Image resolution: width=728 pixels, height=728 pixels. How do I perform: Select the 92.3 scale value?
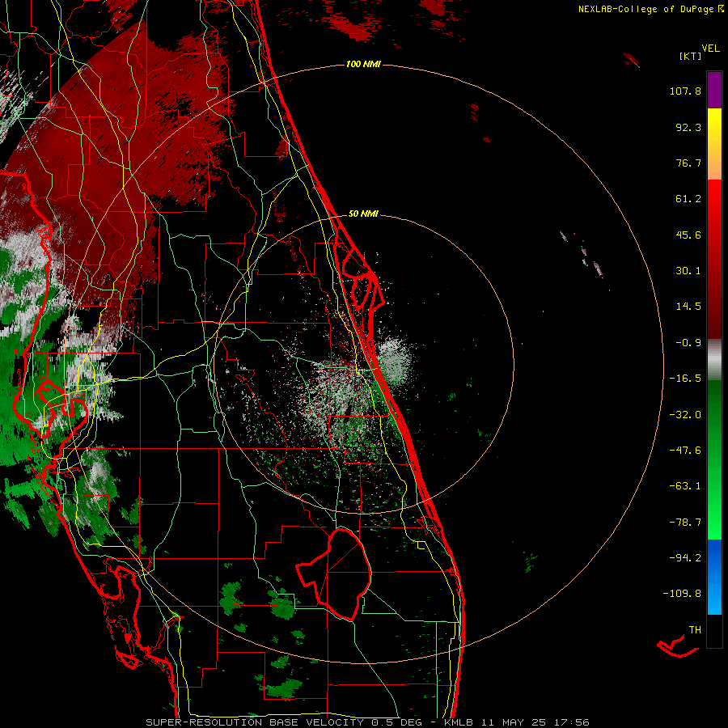[688, 127]
